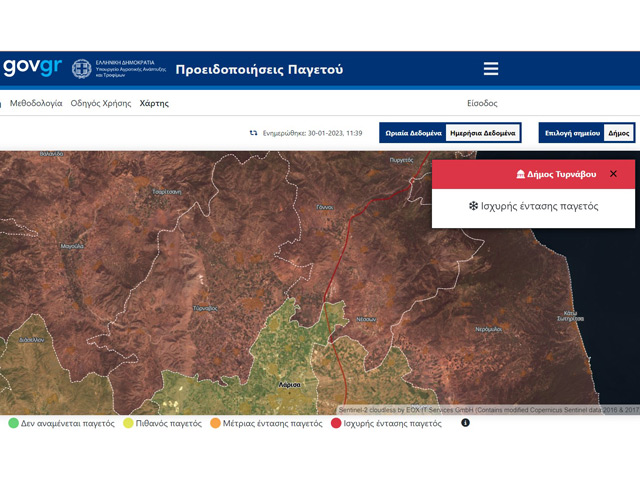Click the green no-frost legend swatch

tap(13, 423)
